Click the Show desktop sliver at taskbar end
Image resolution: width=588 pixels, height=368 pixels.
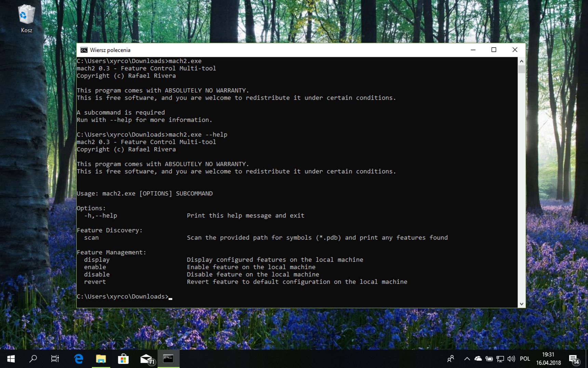click(587, 359)
